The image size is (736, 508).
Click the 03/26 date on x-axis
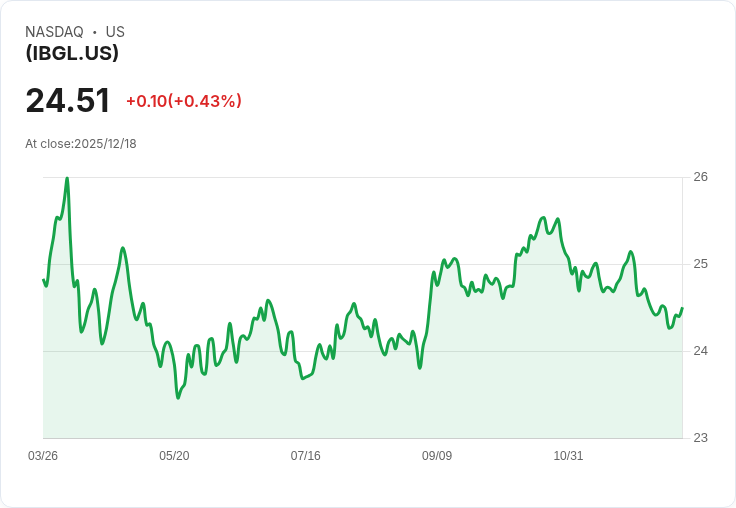(43, 456)
